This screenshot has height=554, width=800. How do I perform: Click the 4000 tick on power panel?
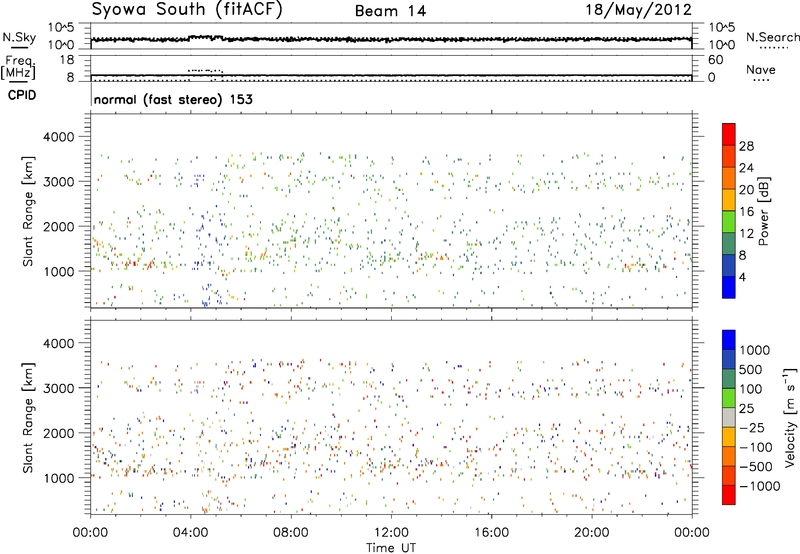(x=59, y=137)
